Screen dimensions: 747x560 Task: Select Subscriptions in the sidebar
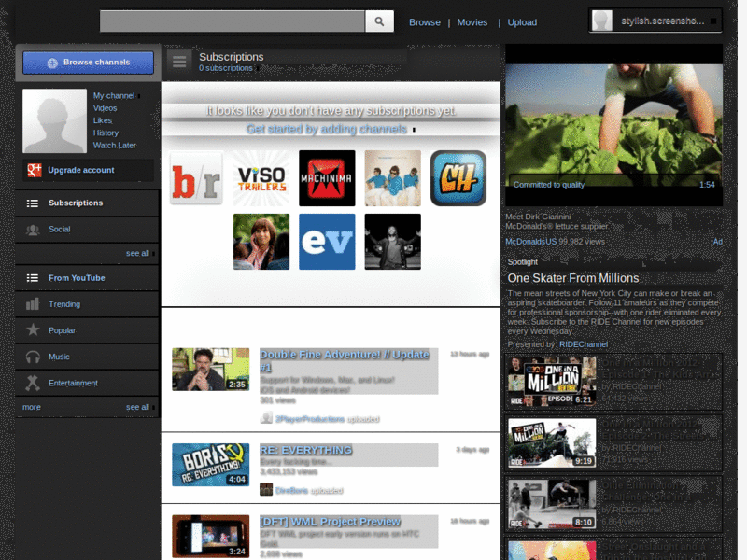[x=87, y=203]
